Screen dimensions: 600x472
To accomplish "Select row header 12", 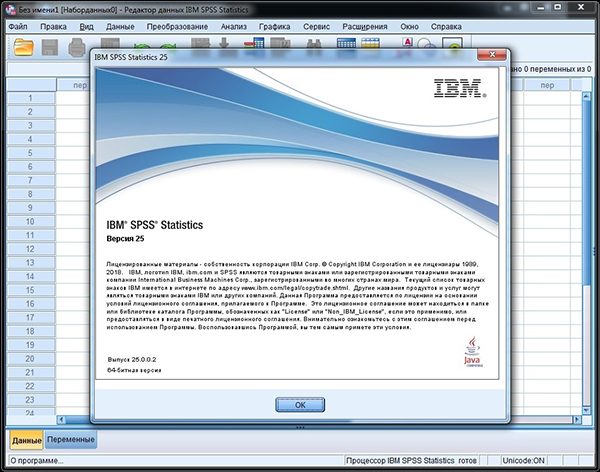I will pos(31,249).
